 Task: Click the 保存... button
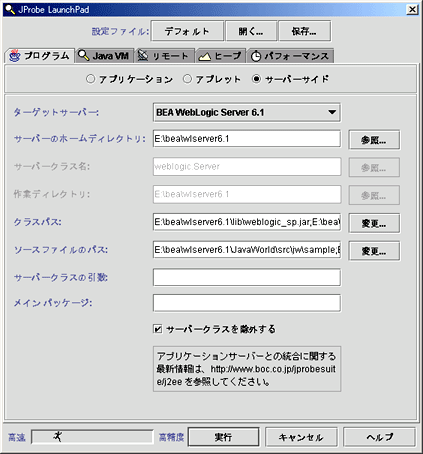click(x=304, y=31)
